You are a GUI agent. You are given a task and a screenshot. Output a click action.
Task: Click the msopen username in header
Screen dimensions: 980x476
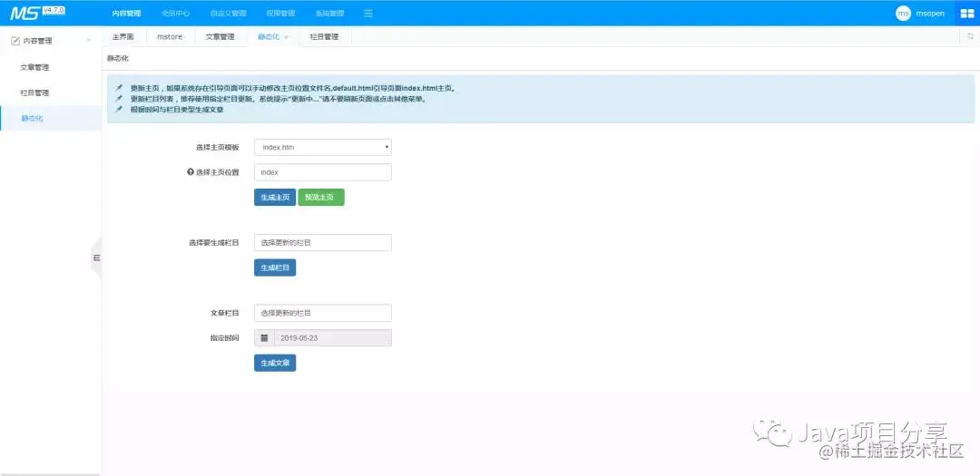930,13
